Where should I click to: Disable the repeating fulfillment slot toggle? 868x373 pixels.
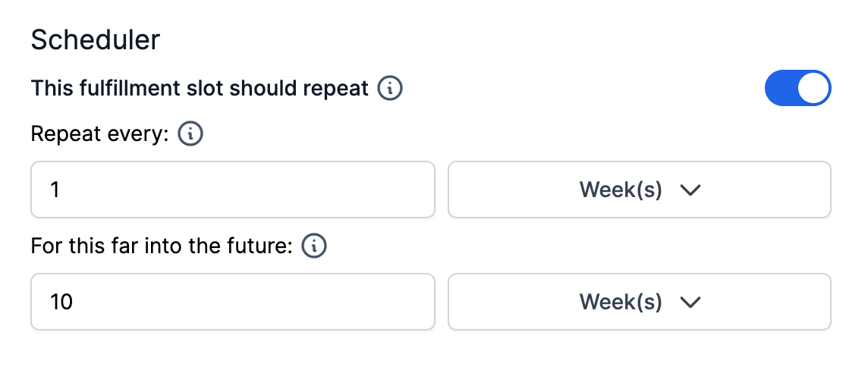[797, 89]
